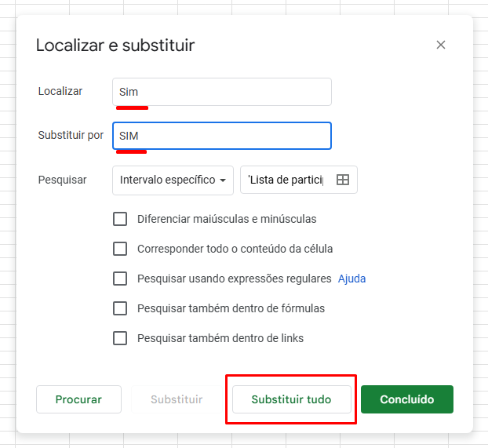Open the Ajuda help link
This screenshot has height=448, width=488.
click(351, 279)
